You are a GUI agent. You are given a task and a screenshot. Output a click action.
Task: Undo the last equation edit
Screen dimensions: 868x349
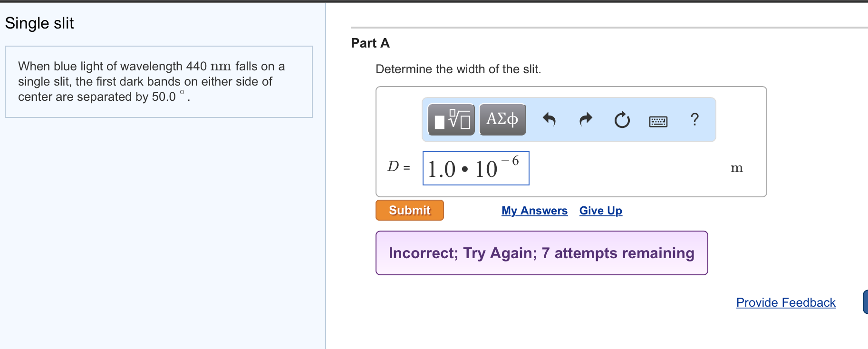click(x=550, y=120)
